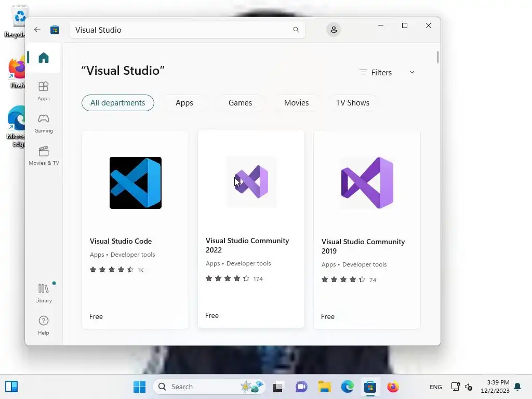Click the 174 rating count
Image resolution: width=532 pixels, height=399 pixels.
(x=258, y=279)
